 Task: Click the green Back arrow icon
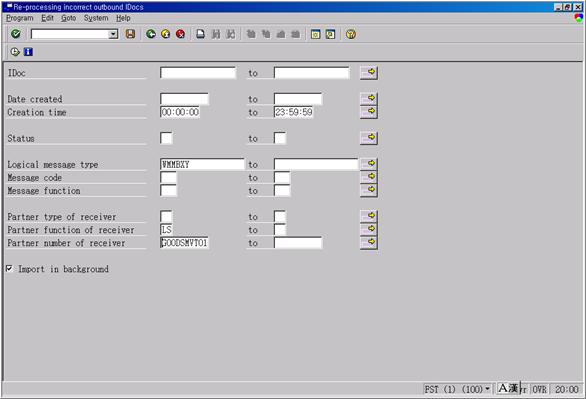151,34
